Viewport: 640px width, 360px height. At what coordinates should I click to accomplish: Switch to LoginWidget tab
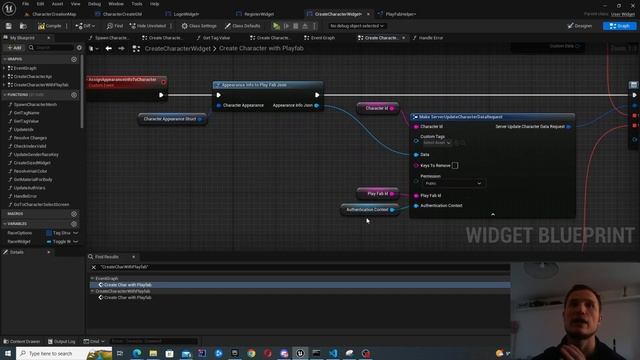(182, 14)
